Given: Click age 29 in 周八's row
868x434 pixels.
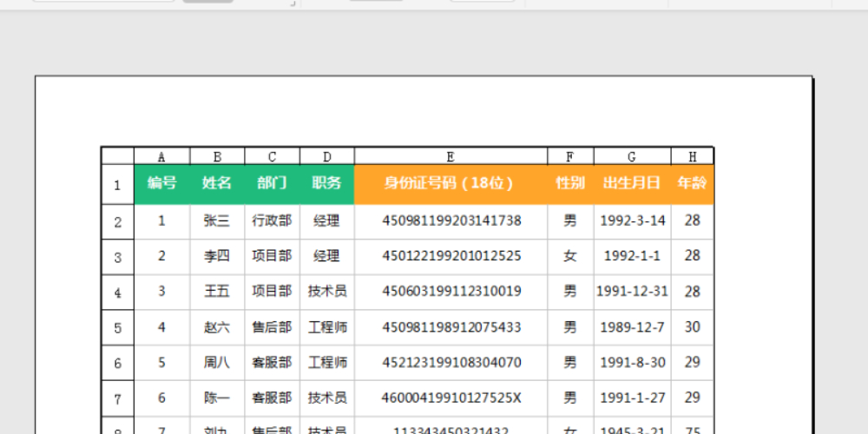Looking at the screenshot, I should point(692,363).
